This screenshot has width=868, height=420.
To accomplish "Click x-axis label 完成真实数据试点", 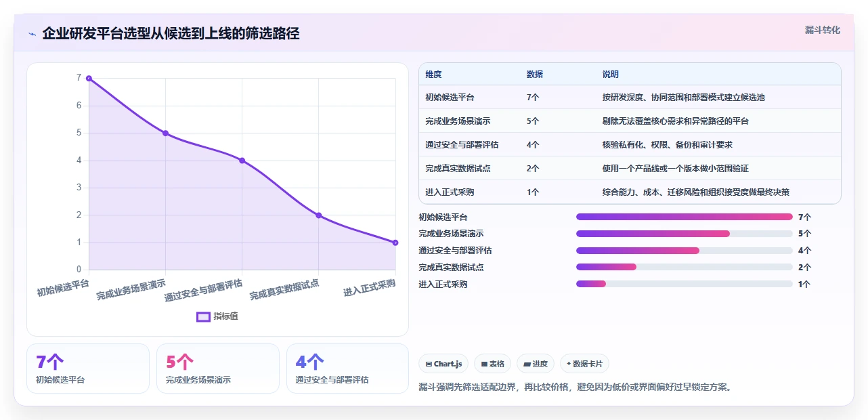I will pos(284,290).
